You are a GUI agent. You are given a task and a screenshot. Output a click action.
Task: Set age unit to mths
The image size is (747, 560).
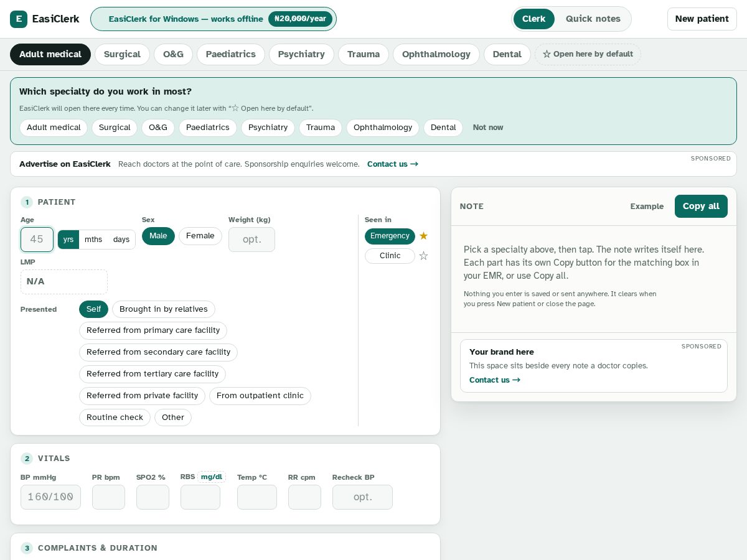93,240
